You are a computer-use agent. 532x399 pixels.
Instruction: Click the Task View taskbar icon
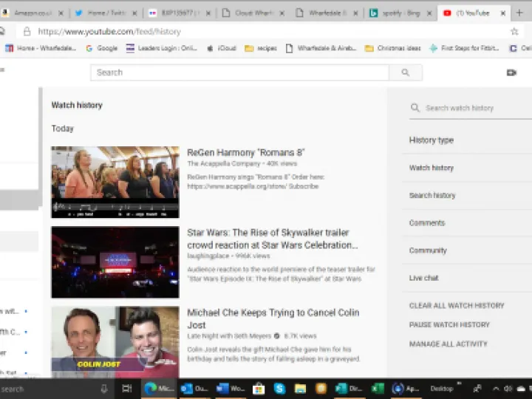pyautogui.click(x=126, y=388)
